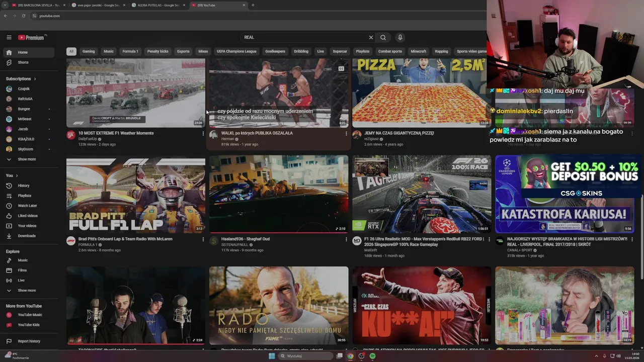Screen dimensions: 644x362
Task: Click the YouTube search input field
Action: 304,37
